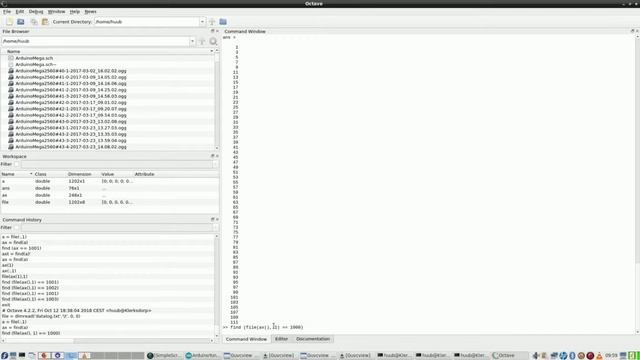Screen dimensions: 640x360
Task: Click the Paste toolbar icon
Action: tap(45, 22)
